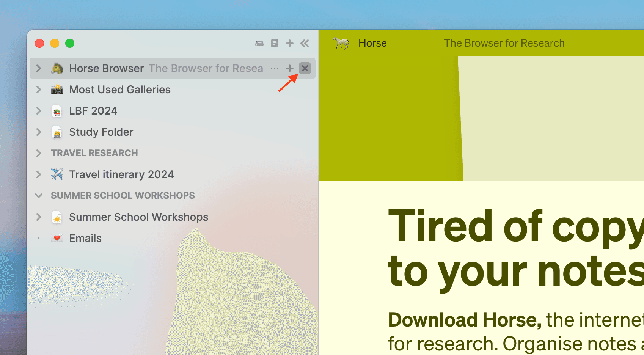Open the TRAVEL RESEARCH section header
Viewport: 644px width, 355px height.
coord(94,153)
